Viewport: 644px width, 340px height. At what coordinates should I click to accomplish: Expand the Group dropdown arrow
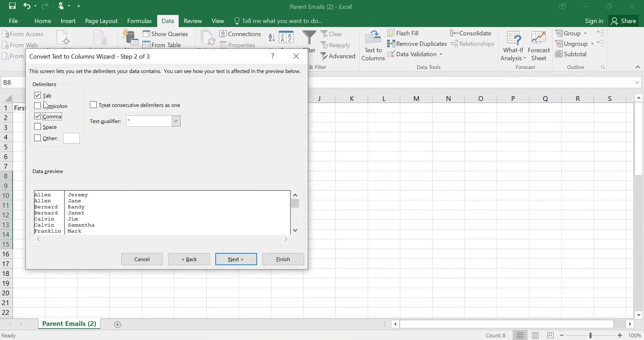coord(585,33)
